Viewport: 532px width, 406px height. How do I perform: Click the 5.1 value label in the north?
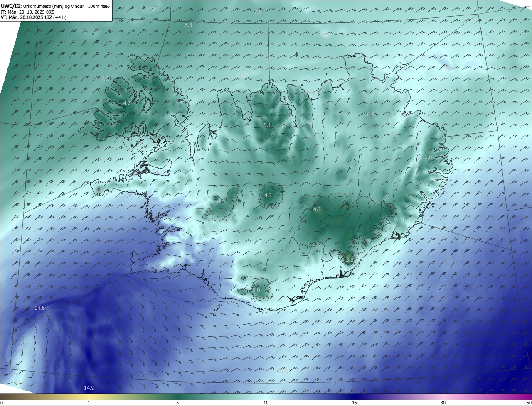[267, 125]
